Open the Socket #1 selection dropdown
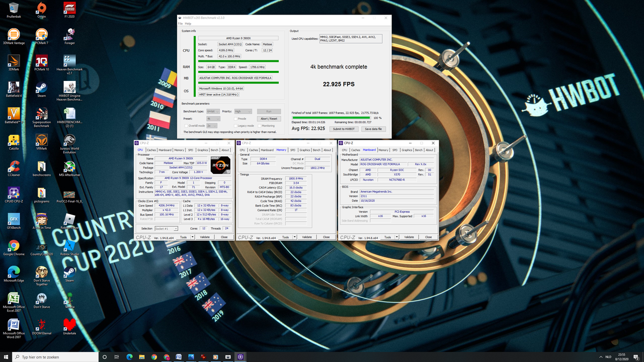Viewport: 644px width, 362px height. pyautogui.click(x=168, y=228)
